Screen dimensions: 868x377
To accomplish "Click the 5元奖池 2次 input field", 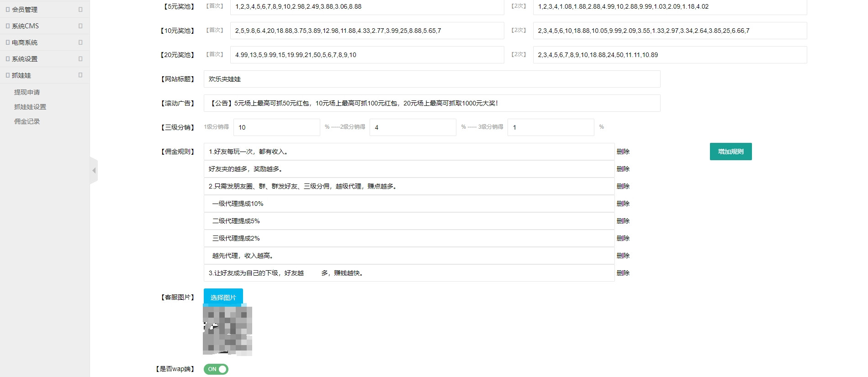I will point(670,7).
